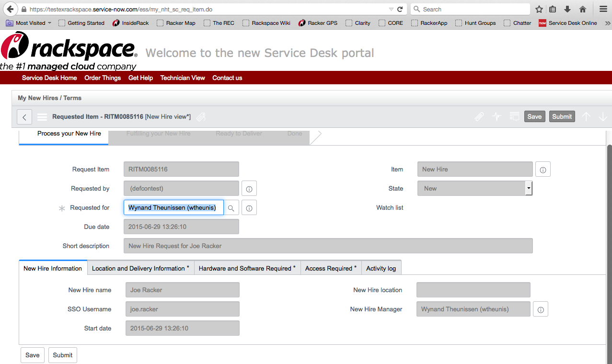Go to the next record with the down arrow
This screenshot has height=364, width=612.
pos(603,116)
